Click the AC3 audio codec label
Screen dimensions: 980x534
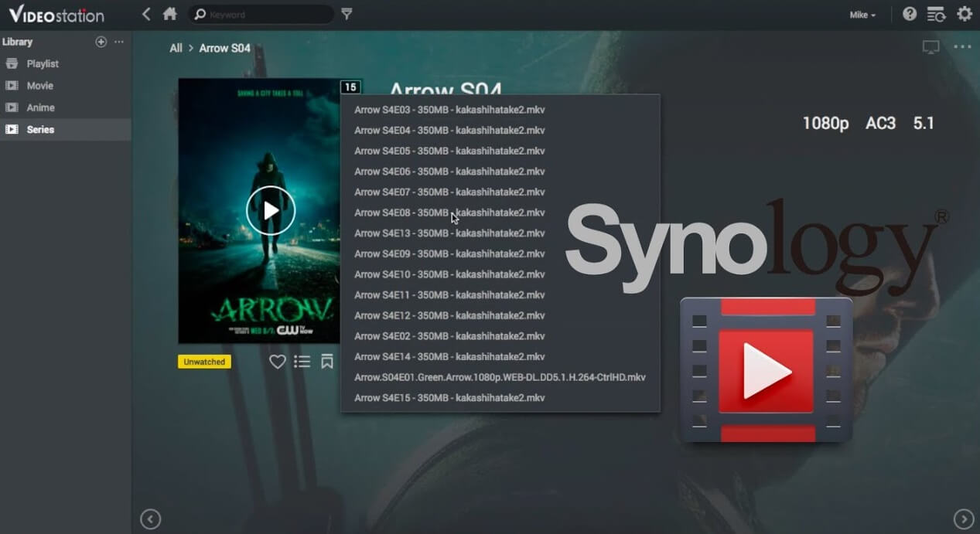coord(880,123)
